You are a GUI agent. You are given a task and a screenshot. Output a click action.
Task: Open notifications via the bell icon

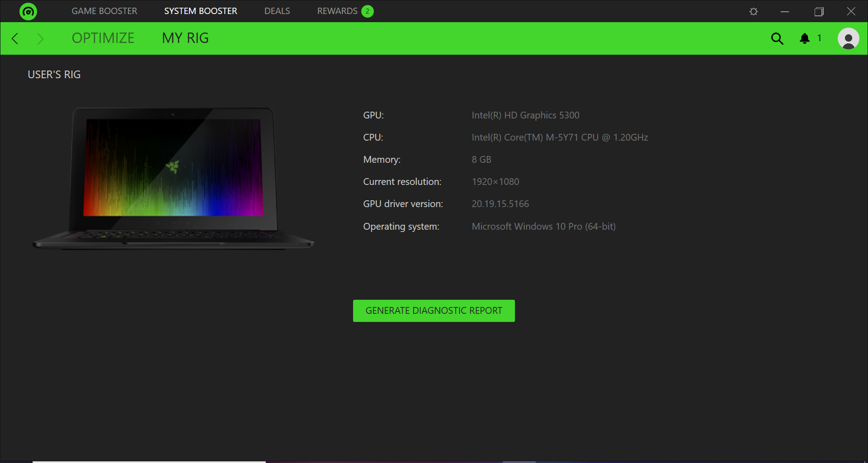click(x=805, y=38)
